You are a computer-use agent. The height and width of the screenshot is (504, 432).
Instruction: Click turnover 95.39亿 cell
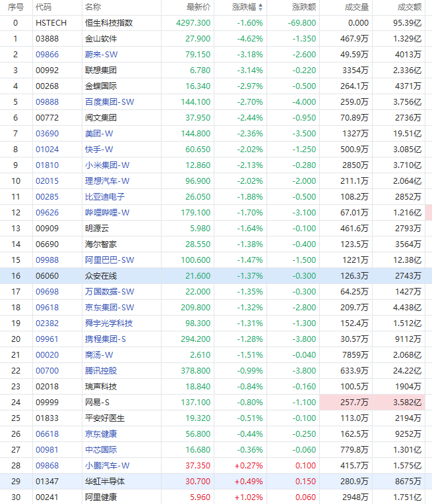click(407, 23)
